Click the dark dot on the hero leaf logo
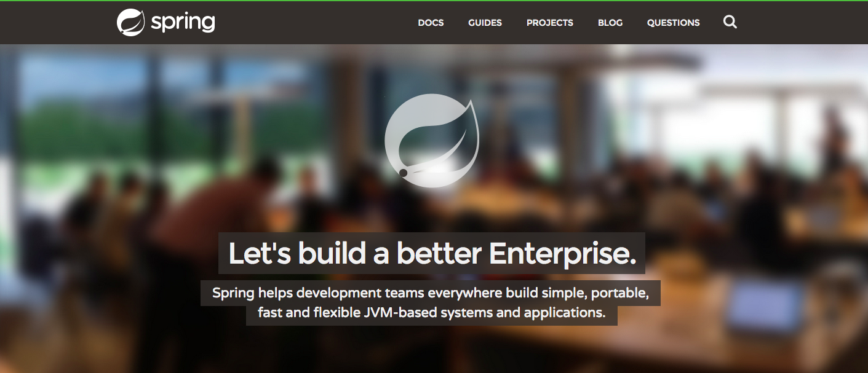The width and height of the screenshot is (868, 373). tap(403, 173)
